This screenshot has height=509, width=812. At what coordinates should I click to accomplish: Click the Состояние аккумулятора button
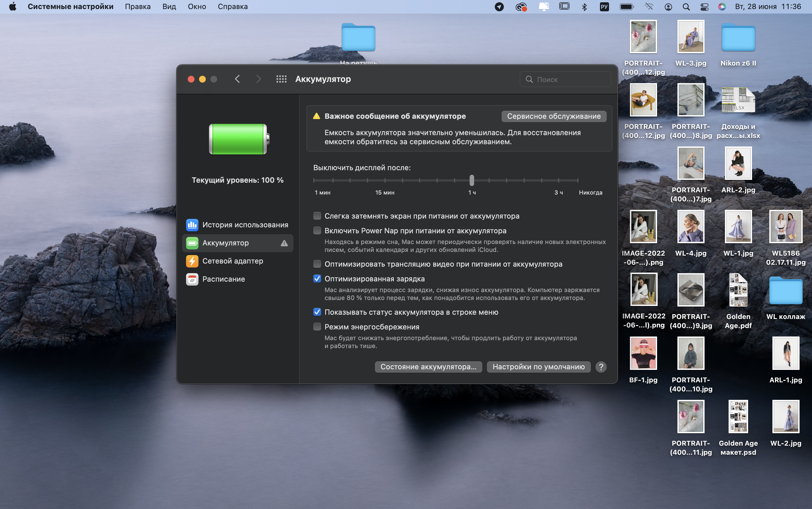coord(428,367)
